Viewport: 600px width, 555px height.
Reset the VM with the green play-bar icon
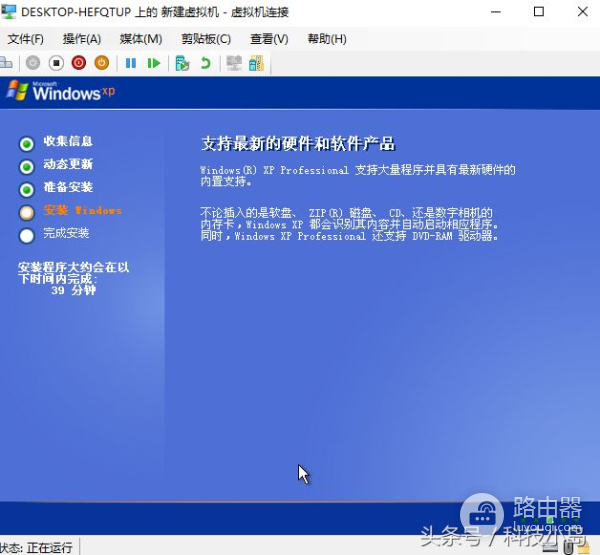click(154, 63)
